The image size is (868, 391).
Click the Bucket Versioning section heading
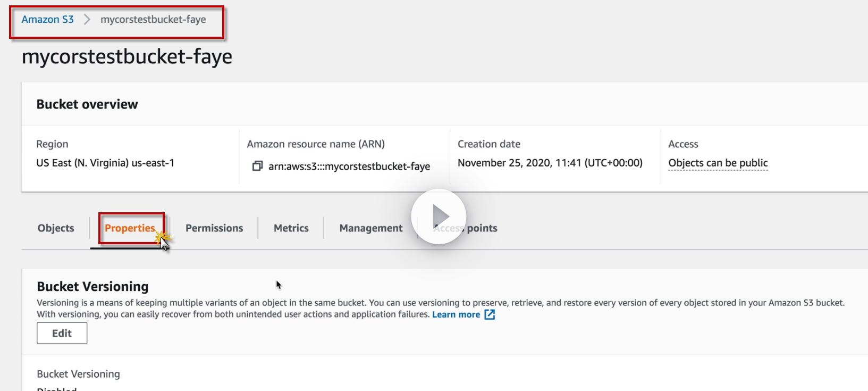coord(92,287)
